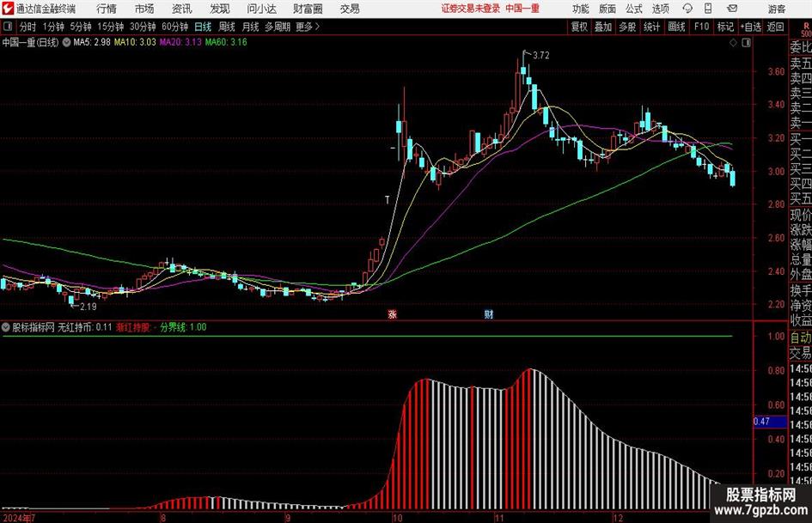Open the 市场 menu
The image size is (812, 523).
tap(144, 9)
